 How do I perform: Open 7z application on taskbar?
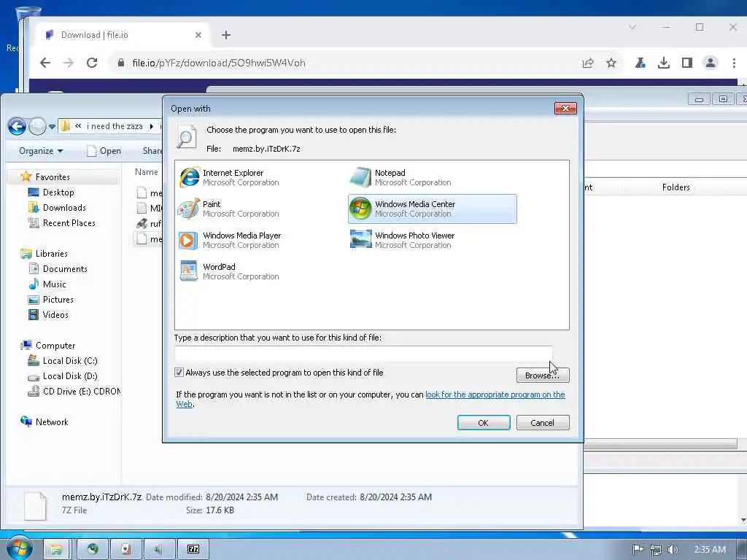[193, 549]
